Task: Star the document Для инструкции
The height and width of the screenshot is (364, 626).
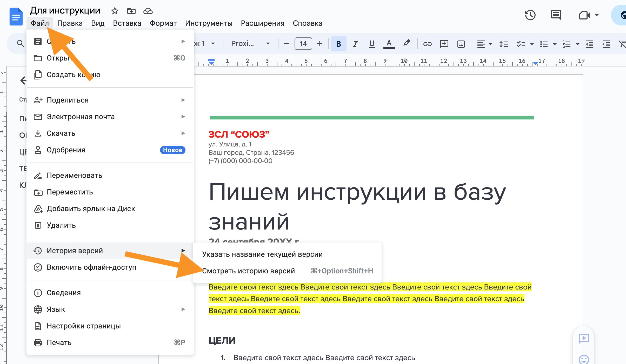Action: (x=115, y=11)
